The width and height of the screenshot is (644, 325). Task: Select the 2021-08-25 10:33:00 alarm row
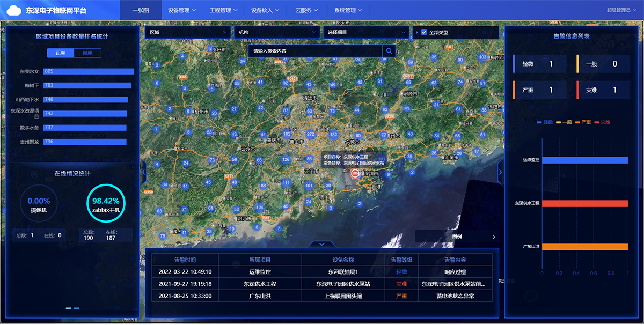pos(322,296)
